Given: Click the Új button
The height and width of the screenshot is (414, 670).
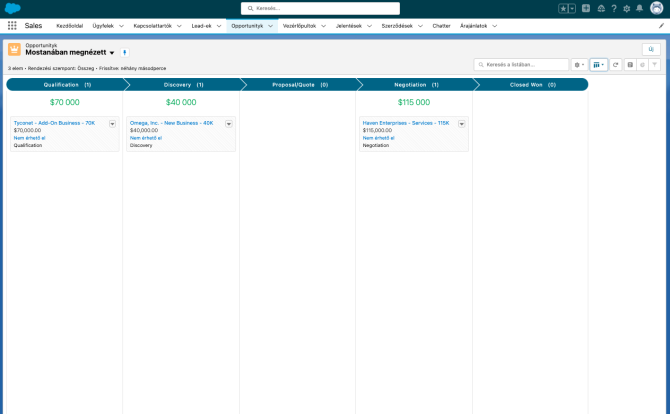Looking at the screenshot, I should coord(651,48).
